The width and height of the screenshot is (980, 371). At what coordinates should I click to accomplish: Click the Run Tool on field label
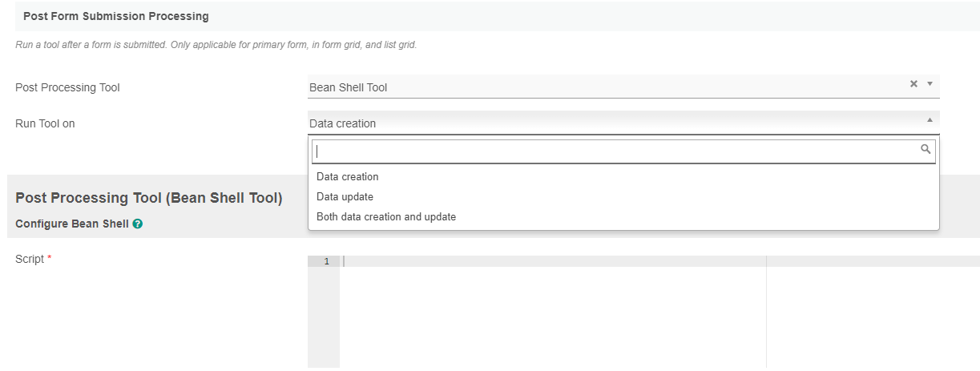45,123
